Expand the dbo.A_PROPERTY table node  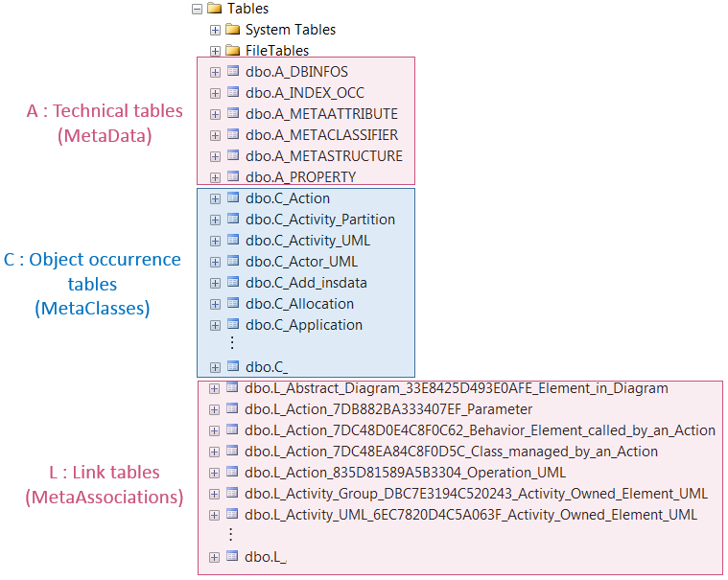(215, 177)
